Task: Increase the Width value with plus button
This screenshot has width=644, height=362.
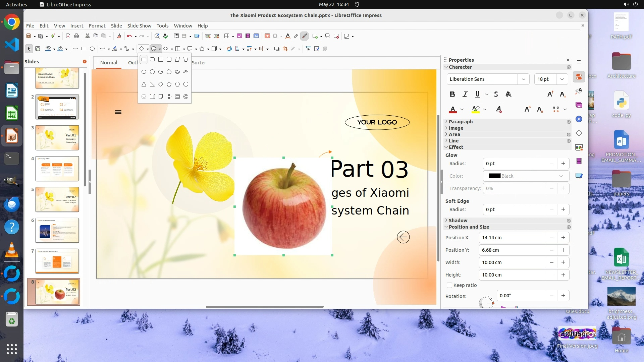Action: click(563, 262)
